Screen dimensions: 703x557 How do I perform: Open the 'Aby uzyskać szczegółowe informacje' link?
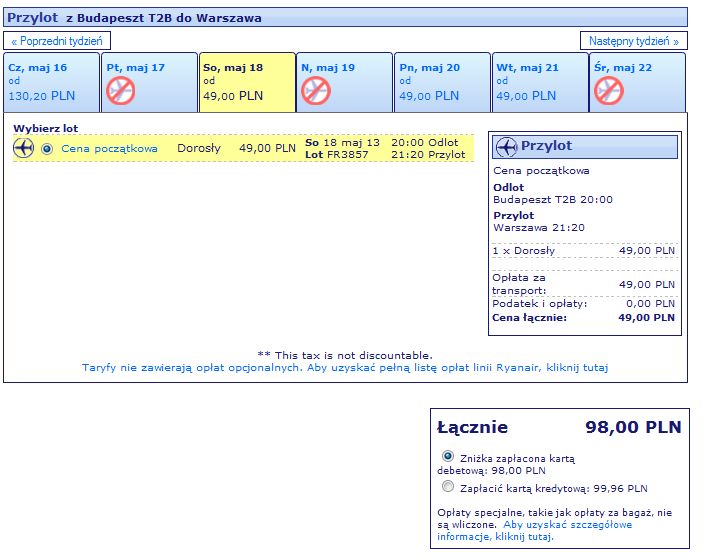coord(534,531)
